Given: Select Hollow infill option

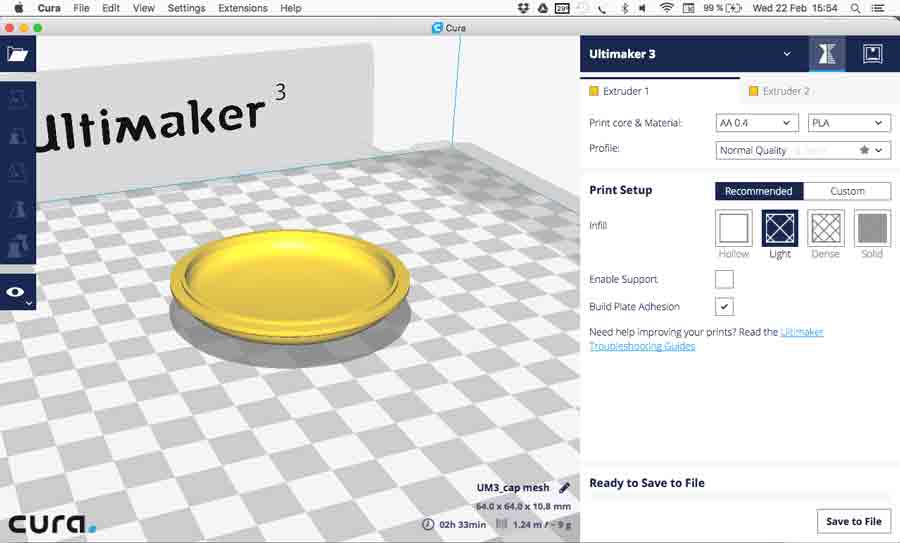Looking at the screenshot, I should [x=734, y=228].
